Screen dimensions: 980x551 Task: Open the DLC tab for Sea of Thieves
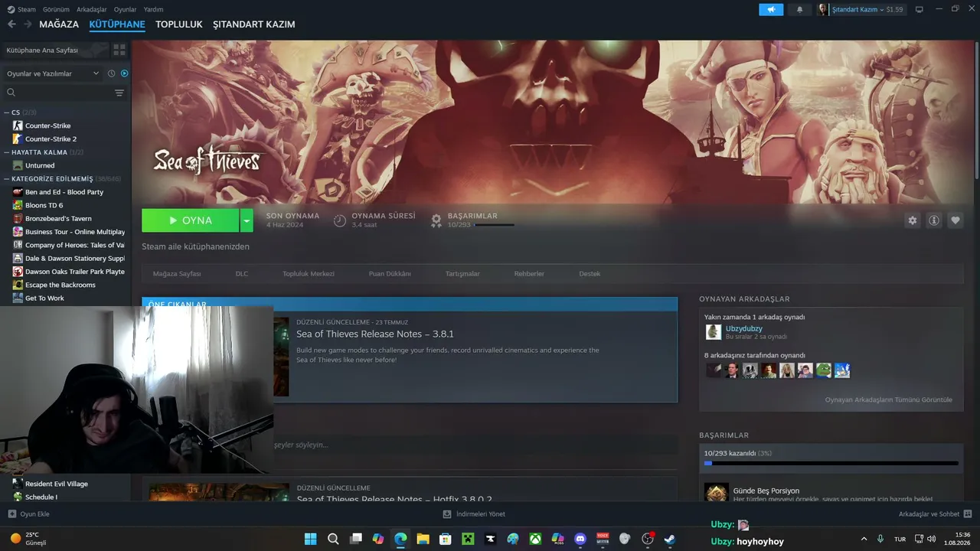(242, 274)
